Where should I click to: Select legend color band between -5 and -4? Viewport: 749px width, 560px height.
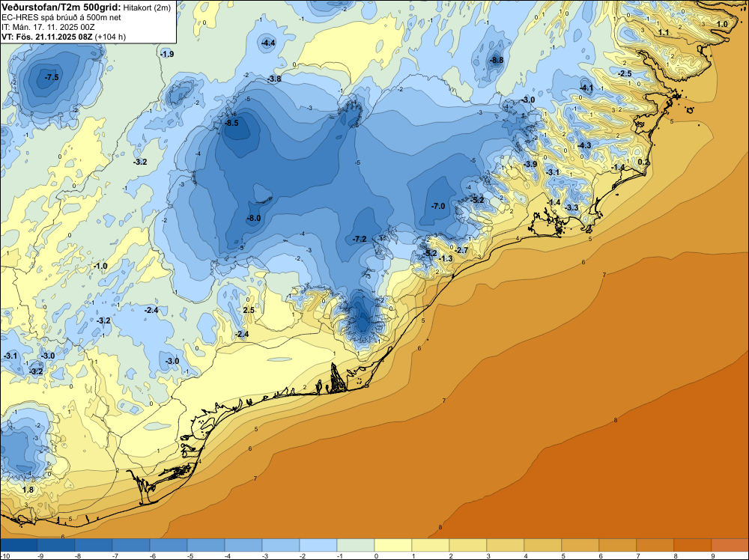click(x=206, y=545)
